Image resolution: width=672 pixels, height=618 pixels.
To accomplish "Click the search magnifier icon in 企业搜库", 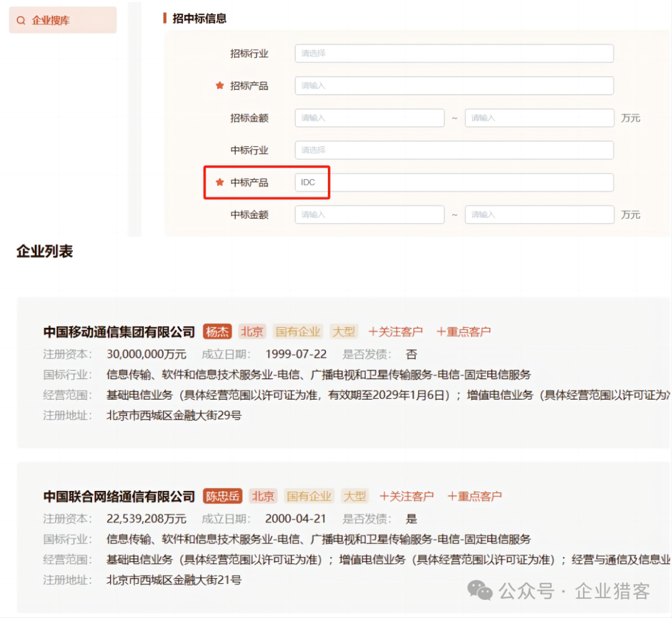I will coord(21,21).
